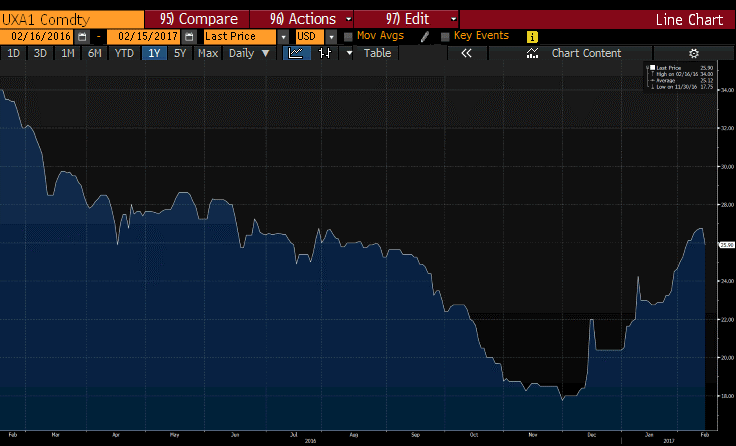Viewport: 736px width, 446px height.
Task: Click the Line Chart title text
Action: 689,20
